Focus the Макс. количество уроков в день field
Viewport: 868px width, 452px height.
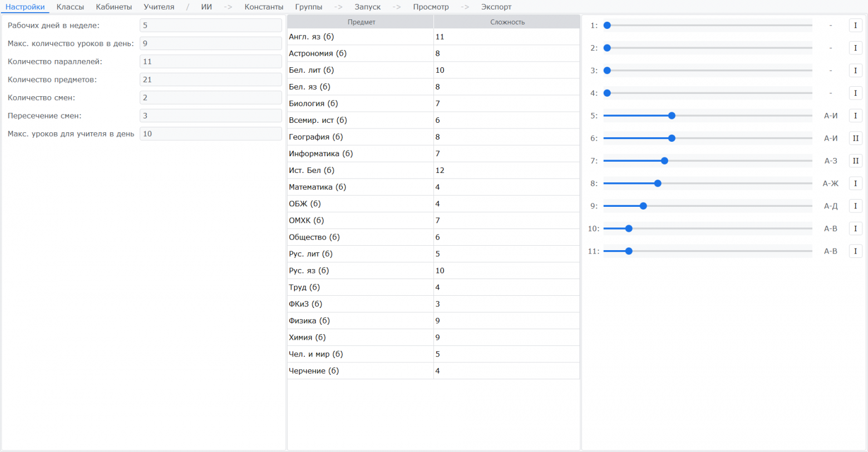click(211, 43)
